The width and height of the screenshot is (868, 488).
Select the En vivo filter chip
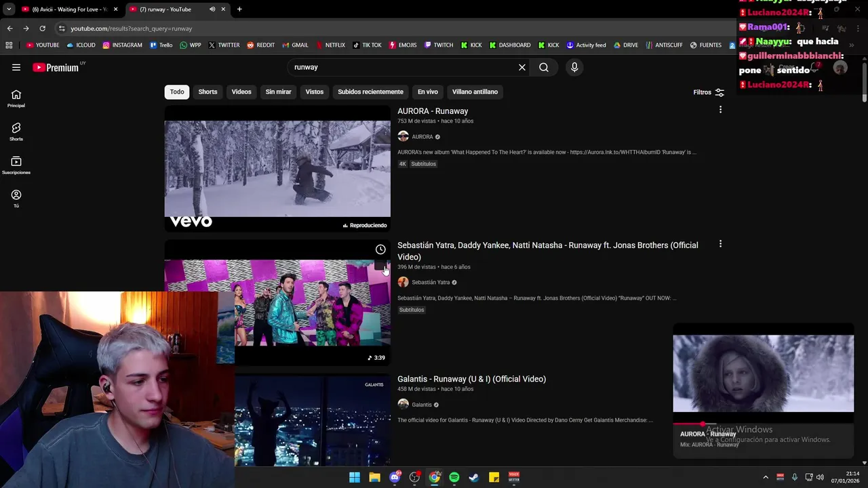coord(427,91)
